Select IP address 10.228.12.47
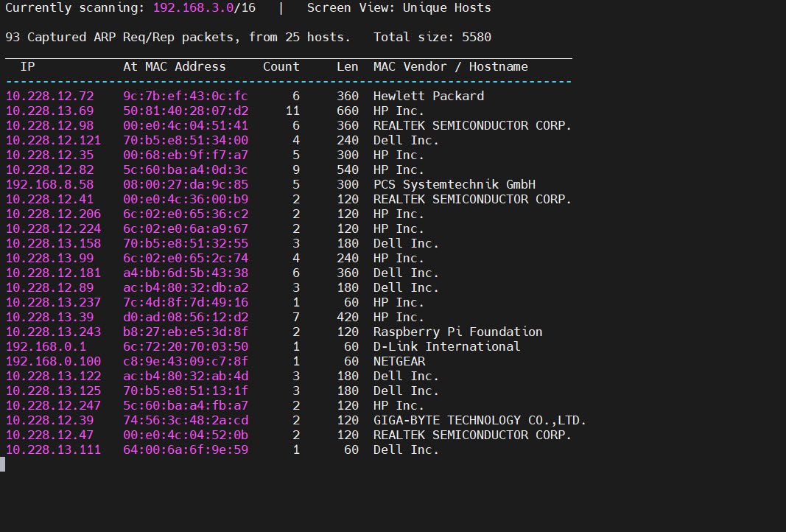The height and width of the screenshot is (532, 786). pyautogui.click(x=49, y=435)
